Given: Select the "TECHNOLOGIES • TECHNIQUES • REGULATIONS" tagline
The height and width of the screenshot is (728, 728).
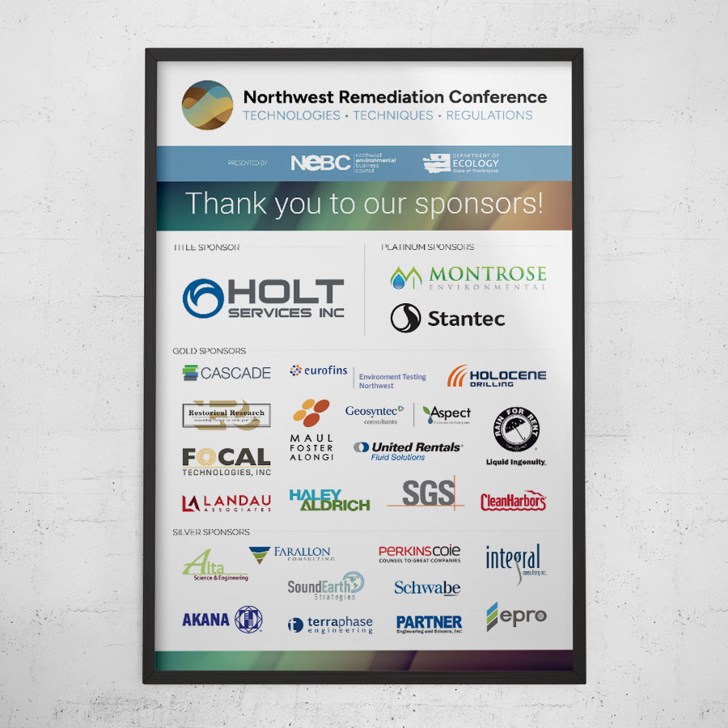Looking at the screenshot, I should (387, 115).
